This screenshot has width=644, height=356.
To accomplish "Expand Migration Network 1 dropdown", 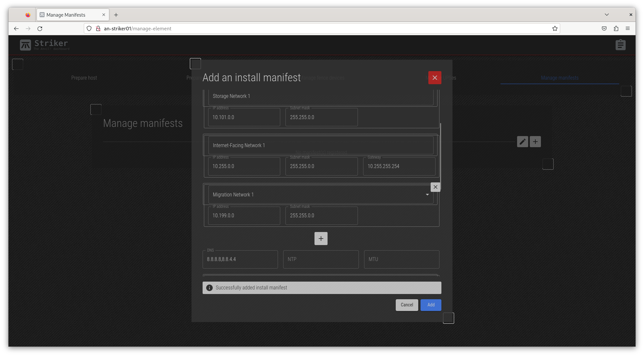I will pos(427,195).
